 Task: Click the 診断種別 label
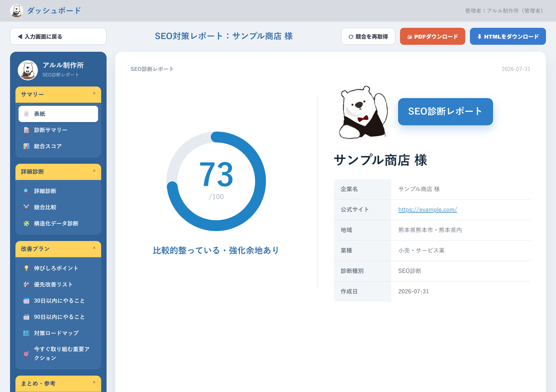point(352,271)
